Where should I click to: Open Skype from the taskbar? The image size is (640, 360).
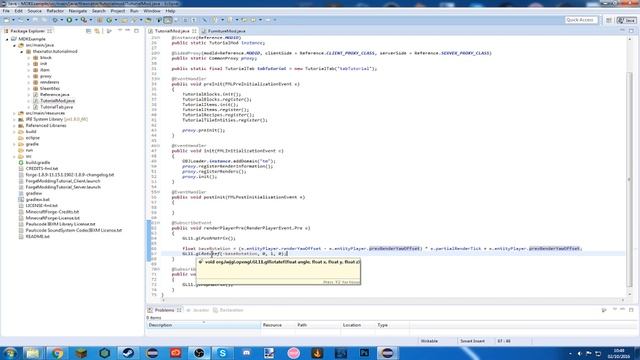(222, 353)
